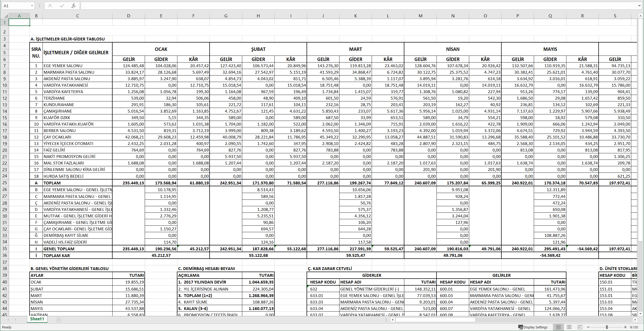This screenshot has width=644, height=331.
Task: Click the zoom in plus icon
Action: pyautogui.click(x=625, y=327)
